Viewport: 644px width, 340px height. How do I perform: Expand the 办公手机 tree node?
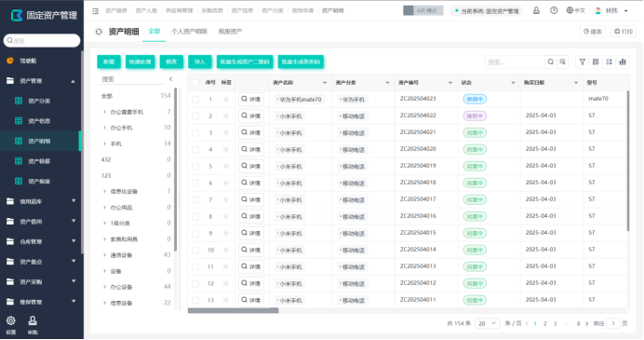(x=104, y=128)
